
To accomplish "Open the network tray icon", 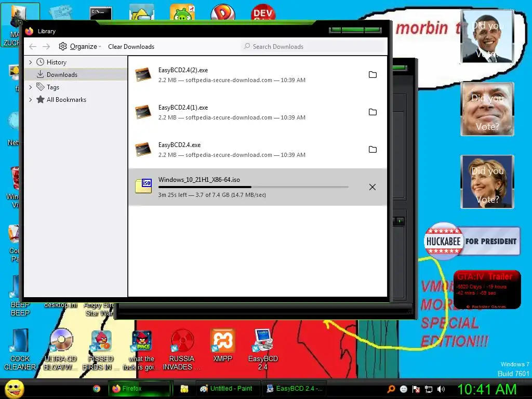I will pos(429,389).
